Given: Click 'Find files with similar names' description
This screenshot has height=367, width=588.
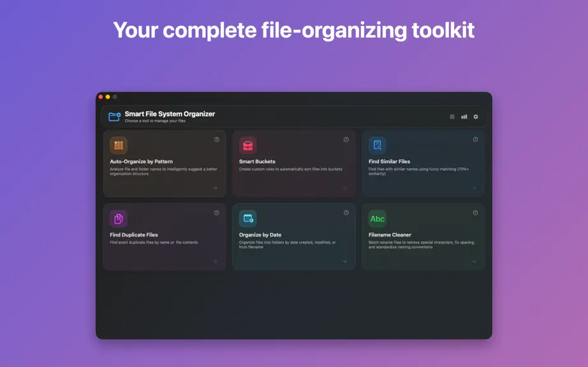Looking at the screenshot, I should pos(418,171).
